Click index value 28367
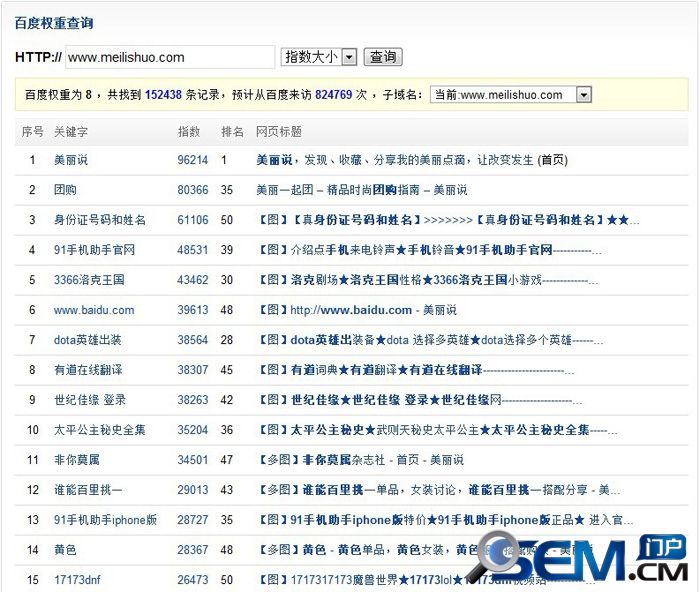This screenshot has width=700, height=592. tap(193, 550)
